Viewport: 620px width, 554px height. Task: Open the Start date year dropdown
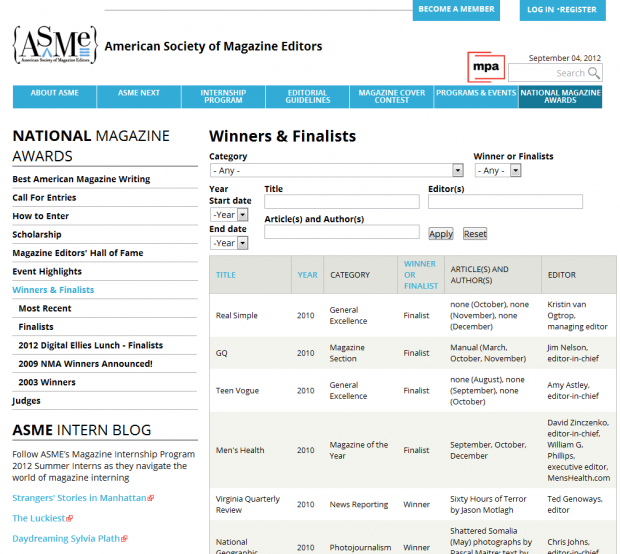pyautogui.click(x=229, y=215)
